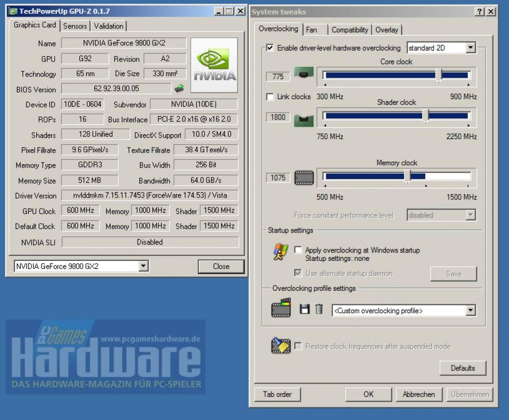Viewport: 509px width, 420px height.
Task: Close the System tweaks window
Action: [491, 11]
